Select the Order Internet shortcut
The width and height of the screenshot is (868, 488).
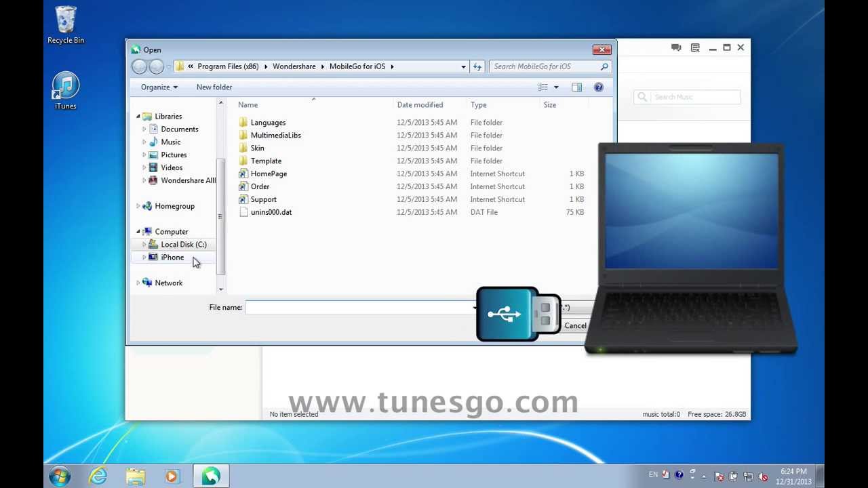click(260, 187)
